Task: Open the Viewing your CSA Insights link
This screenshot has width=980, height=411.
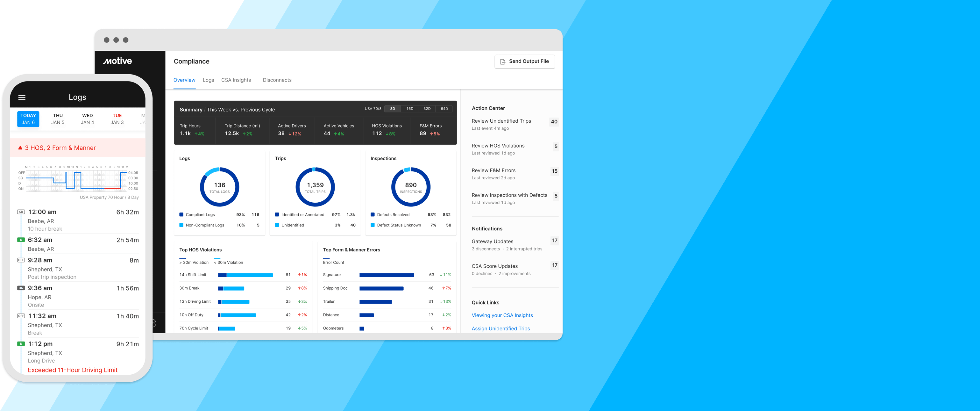Action: click(502, 315)
